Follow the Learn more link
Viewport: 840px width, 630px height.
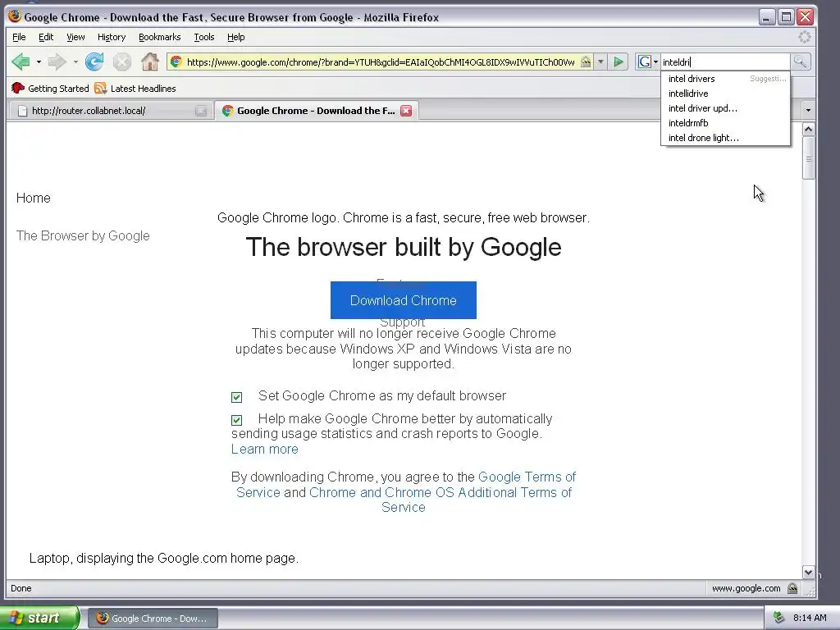click(x=265, y=449)
